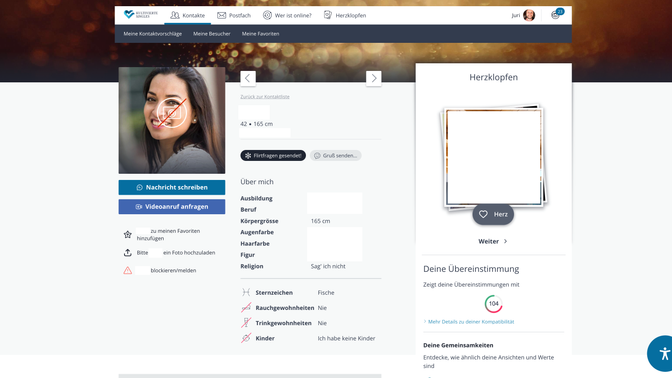Image resolution: width=672 pixels, height=378 pixels.
Task: Click the Religion value Sag' ich nicht
Action: tap(328, 266)
